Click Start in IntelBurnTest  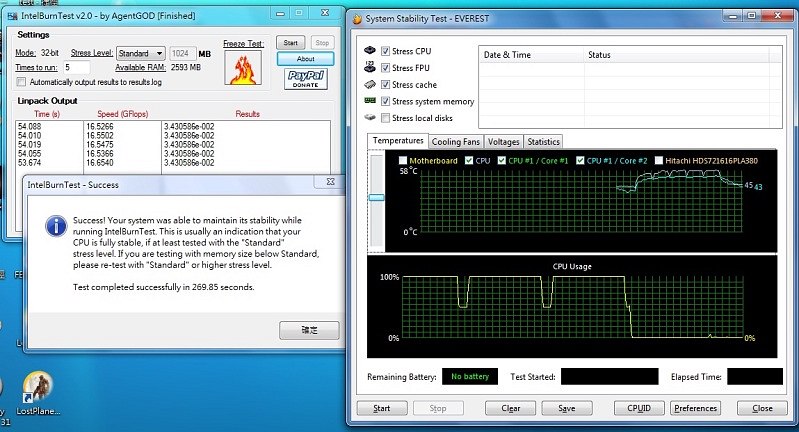pos(291,43)
